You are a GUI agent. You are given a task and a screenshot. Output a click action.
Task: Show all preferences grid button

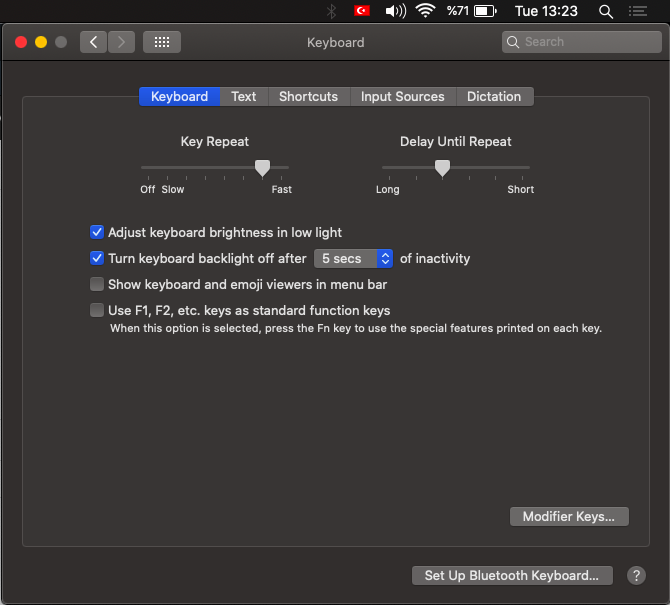click(162, 42)
